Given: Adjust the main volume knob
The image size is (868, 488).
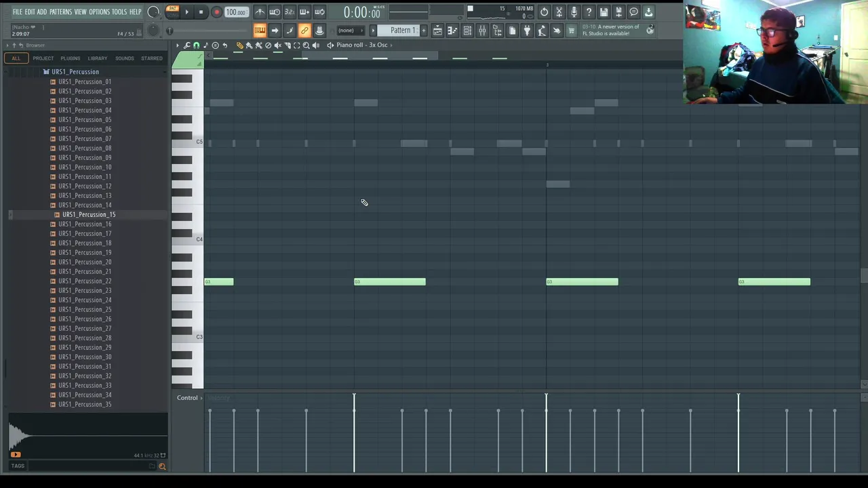Looking at the screenshot, I should (x=153, y=12).
